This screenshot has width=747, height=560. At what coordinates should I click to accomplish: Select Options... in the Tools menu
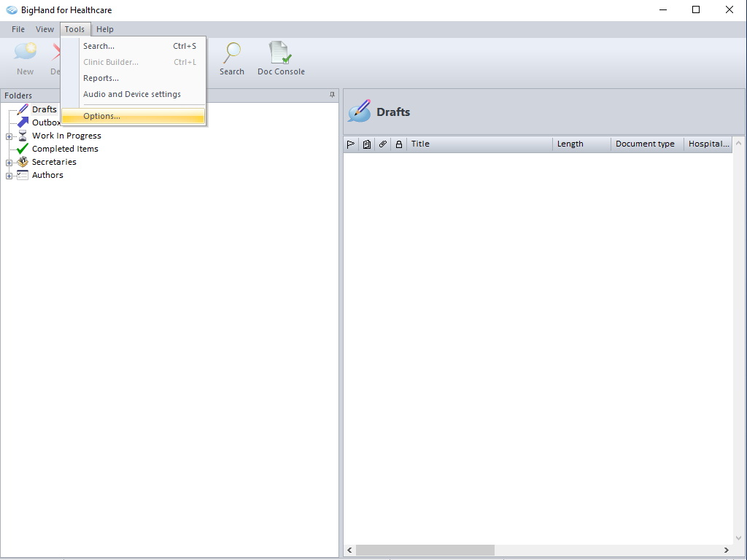coord(133,116)
